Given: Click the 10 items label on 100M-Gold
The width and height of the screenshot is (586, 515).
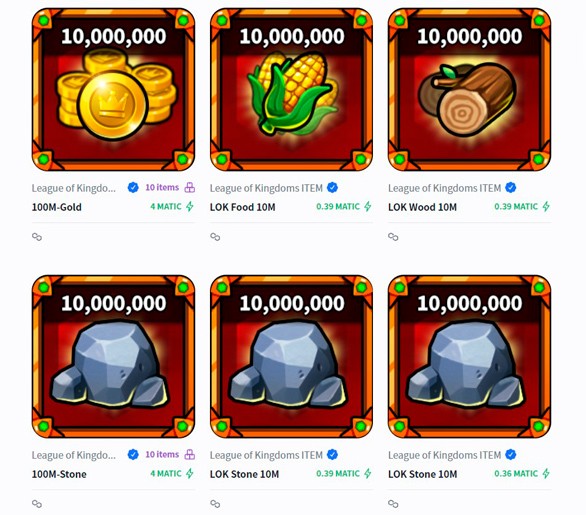Looking at the screenshot, I should point(162,187).
